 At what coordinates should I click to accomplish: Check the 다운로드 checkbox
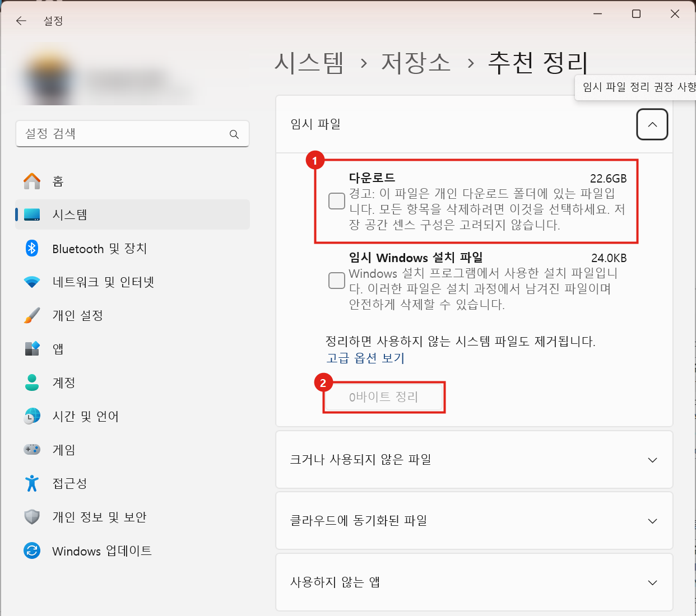click(337, 201)
